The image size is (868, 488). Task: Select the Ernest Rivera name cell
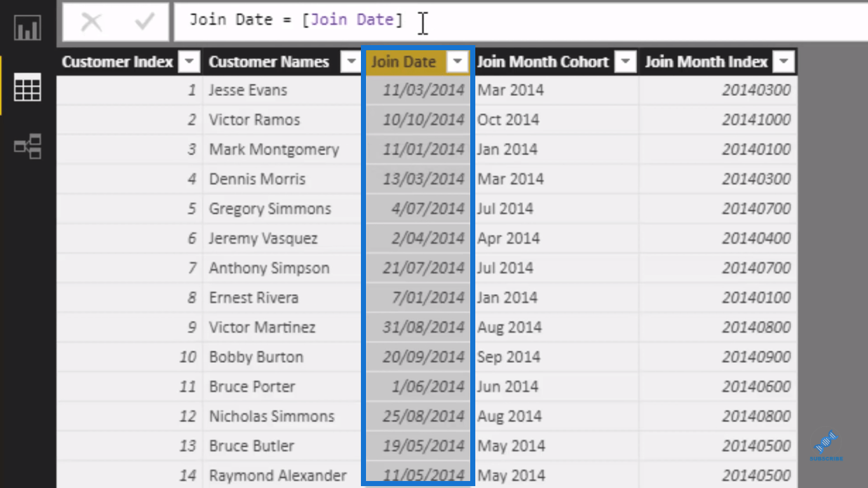(281, 297)
